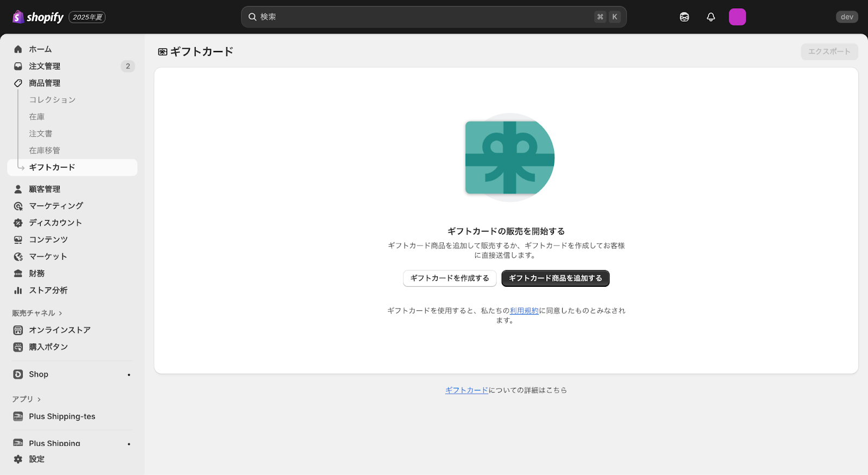This screenshot has width=868, height=475.
Task: Click the ディスカウント badge icon
Action: [18, 223]
